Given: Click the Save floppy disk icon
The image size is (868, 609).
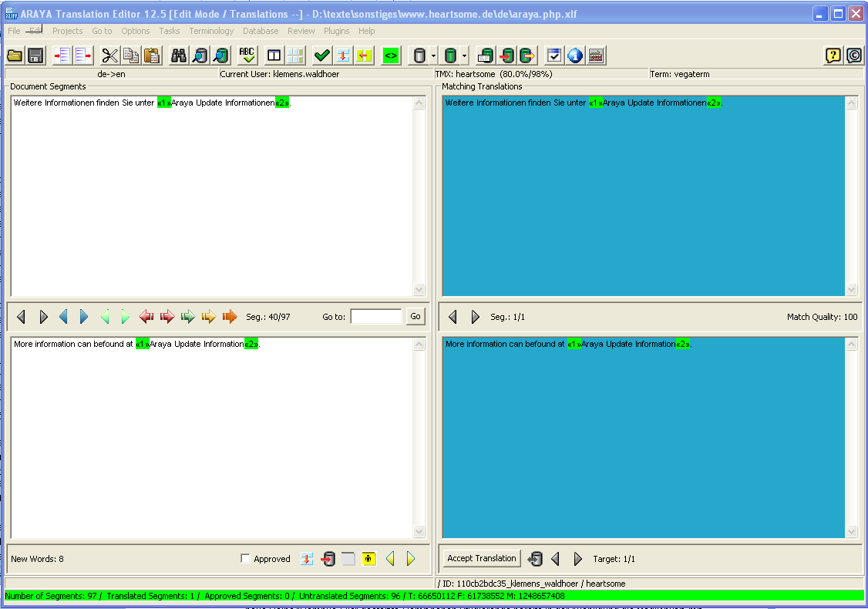Looking at the screenshot, I should tap(35, 56).
